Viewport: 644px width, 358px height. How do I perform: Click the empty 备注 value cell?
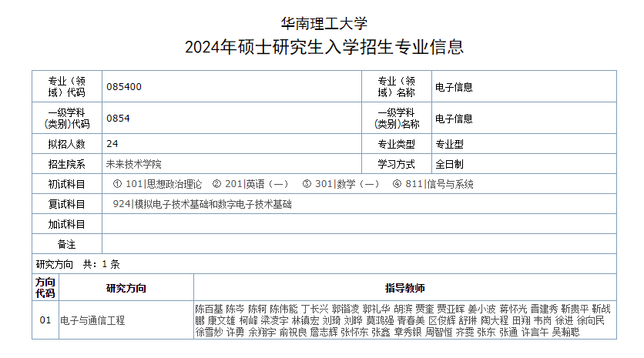(x=360, y=244)
